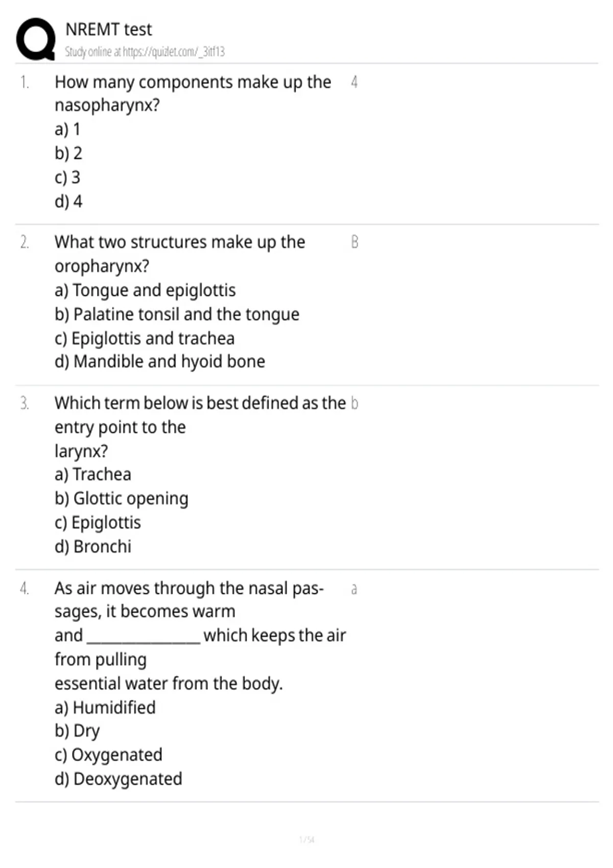Choose c) Oxygenated option
The image size is (613, 868).
tap(108, 755)
